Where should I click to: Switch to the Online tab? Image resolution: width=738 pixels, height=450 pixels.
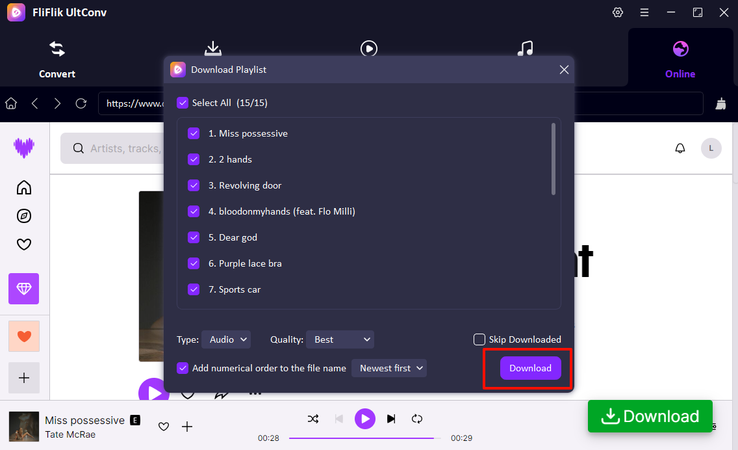680,60
